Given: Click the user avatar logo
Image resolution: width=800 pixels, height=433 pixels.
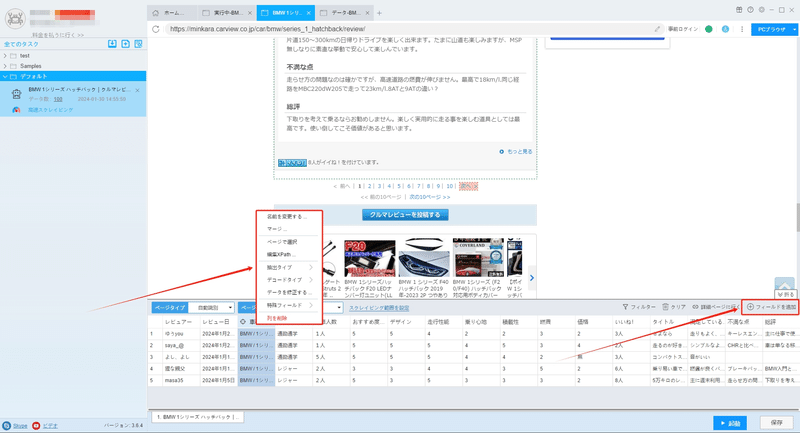Looking at the screenshot, I should [x=15, y=19].
